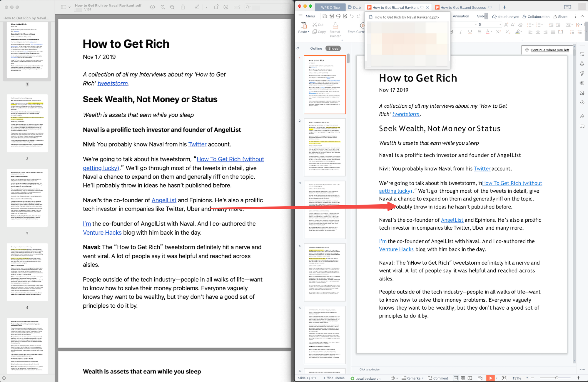The image size is (588, 382).
Task: Open the Animation ribbon tab
Action: (x=461, y=16)
